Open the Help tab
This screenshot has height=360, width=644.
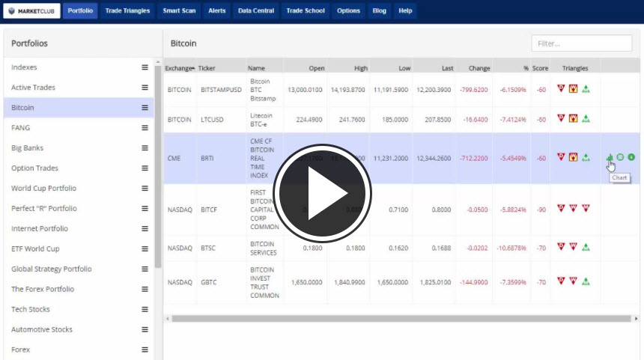point(405,10)
